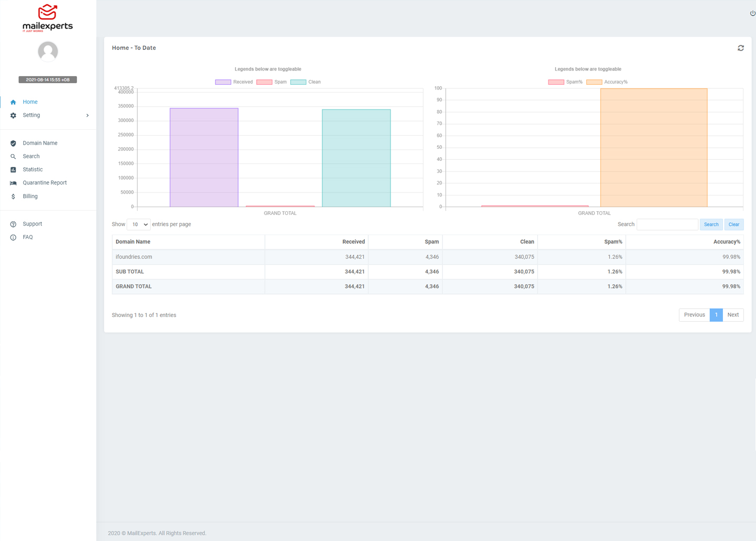Click the blue Search button

[711, 224]
